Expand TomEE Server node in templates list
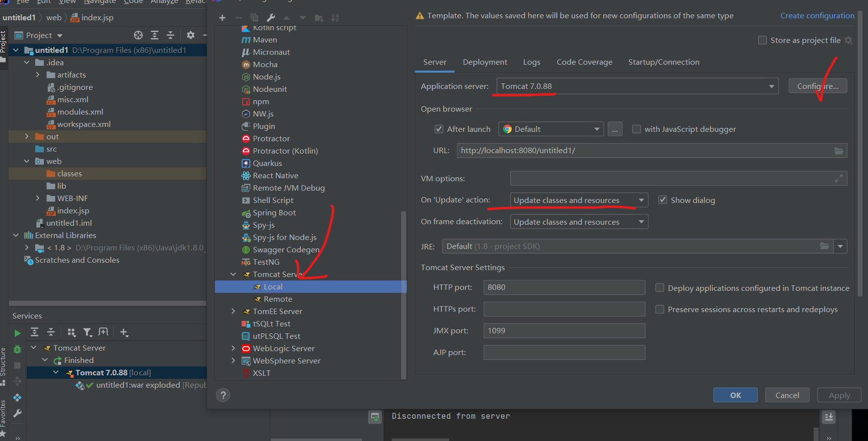The width and height of the screenshot is (868, 441). (x=233, y=312)
